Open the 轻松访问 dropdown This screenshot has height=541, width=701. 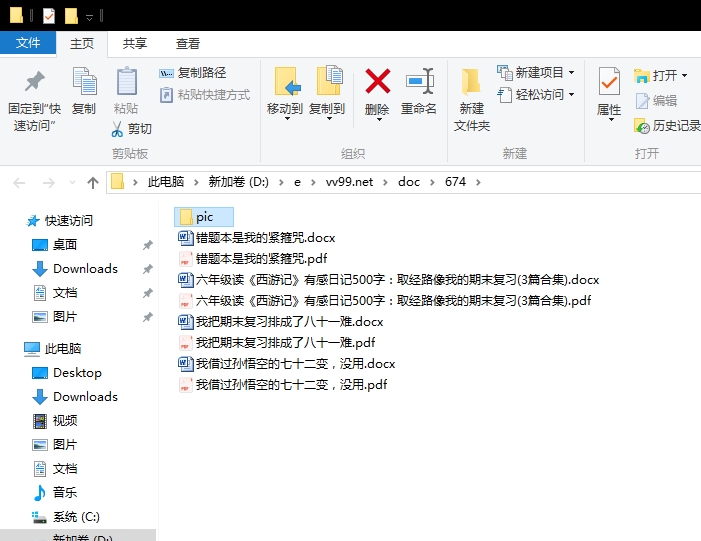(x=571, y=95)
